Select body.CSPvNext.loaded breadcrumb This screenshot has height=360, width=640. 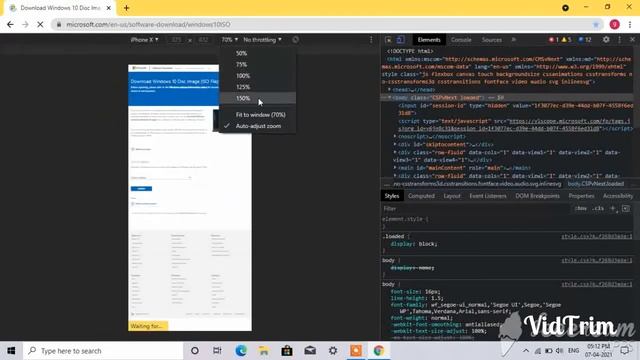tap(596, 184)
